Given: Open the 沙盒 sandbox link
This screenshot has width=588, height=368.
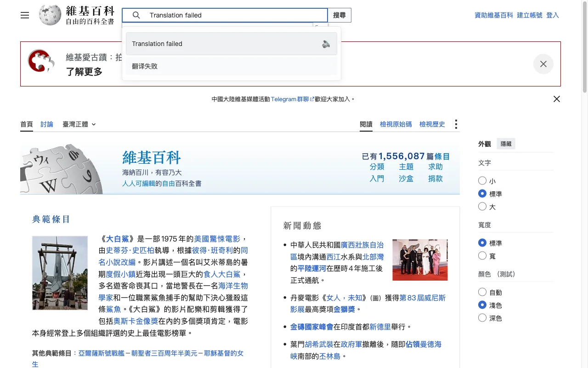Looking at the screenshot, I should (406, 178).
